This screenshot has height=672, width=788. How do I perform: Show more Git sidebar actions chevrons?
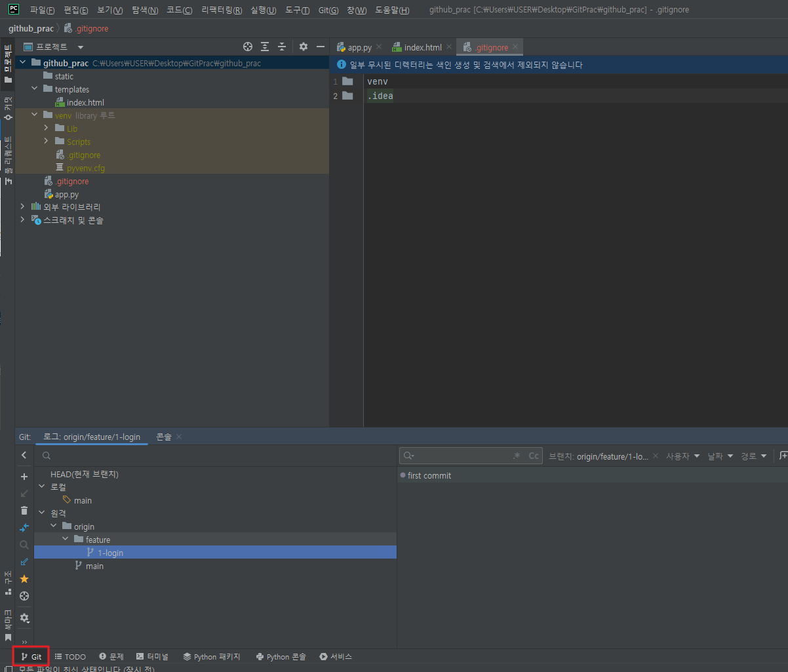(x=24, y=642)
